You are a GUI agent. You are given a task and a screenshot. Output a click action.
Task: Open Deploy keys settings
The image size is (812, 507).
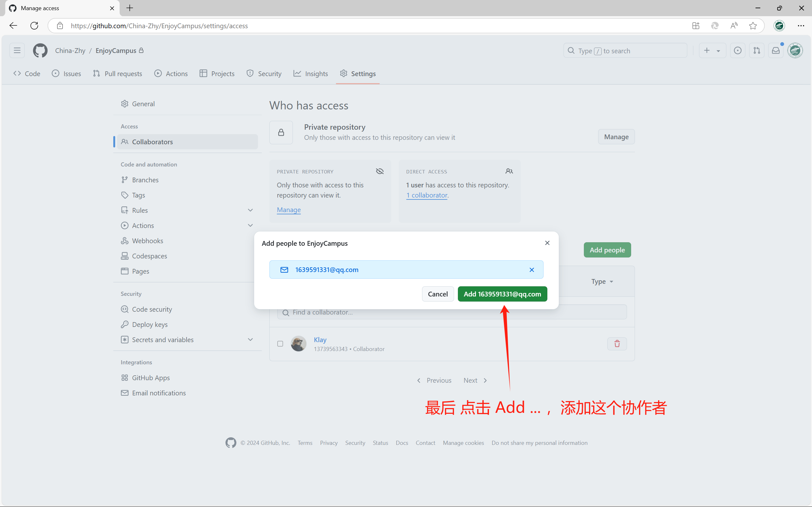click(x=187, y=325)
